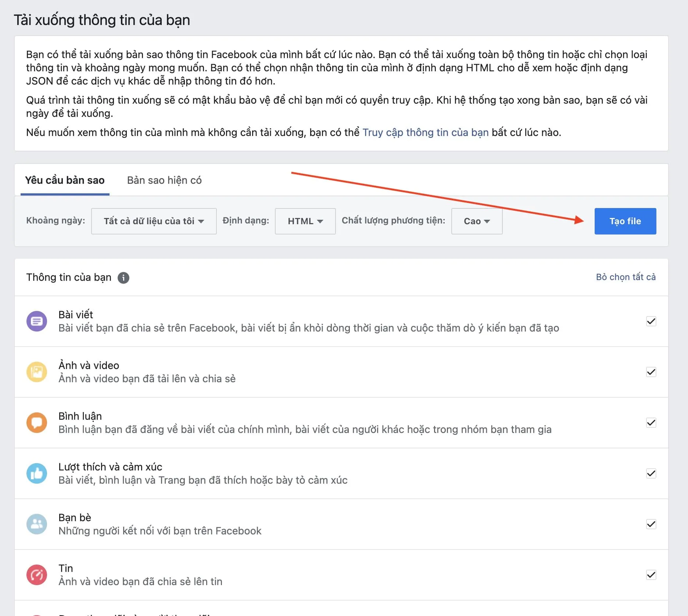Click the Lượt thích và cảm xúc title

click(110, 467)
